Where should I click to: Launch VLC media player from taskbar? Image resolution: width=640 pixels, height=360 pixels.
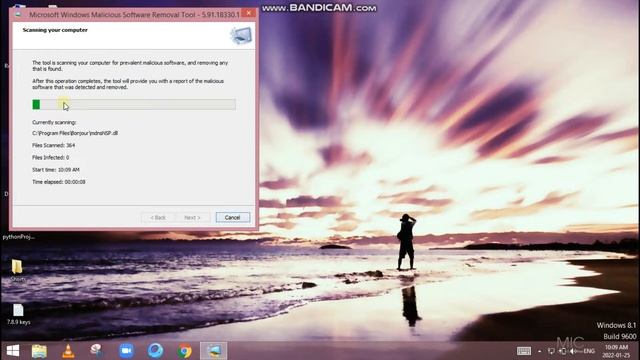pos(68,351)
